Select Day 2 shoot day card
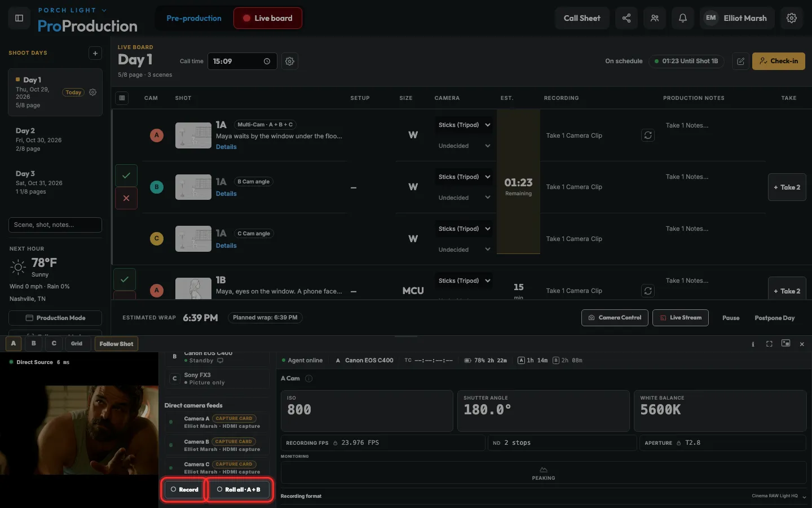 pos(55,141)
